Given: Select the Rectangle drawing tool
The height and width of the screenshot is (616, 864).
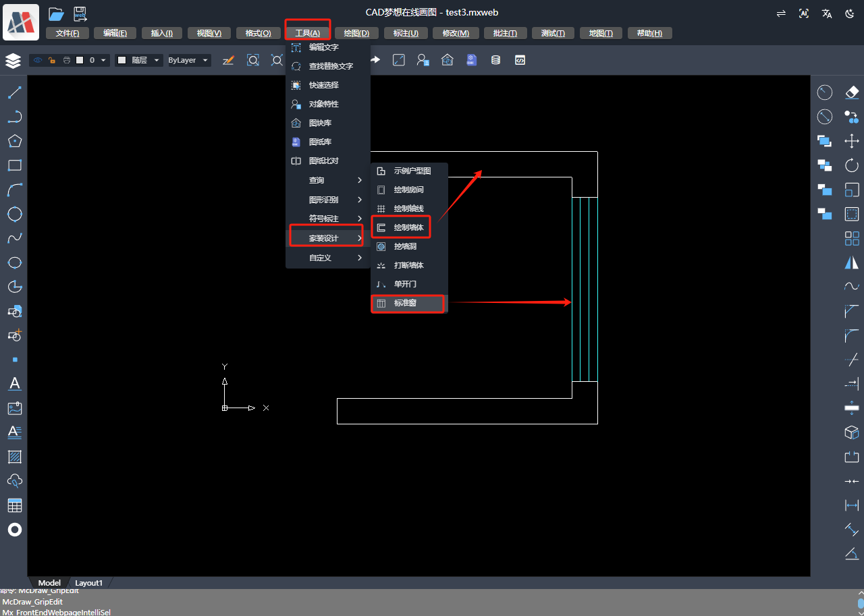Looking at the screenshot, I should tap(14, 165).
